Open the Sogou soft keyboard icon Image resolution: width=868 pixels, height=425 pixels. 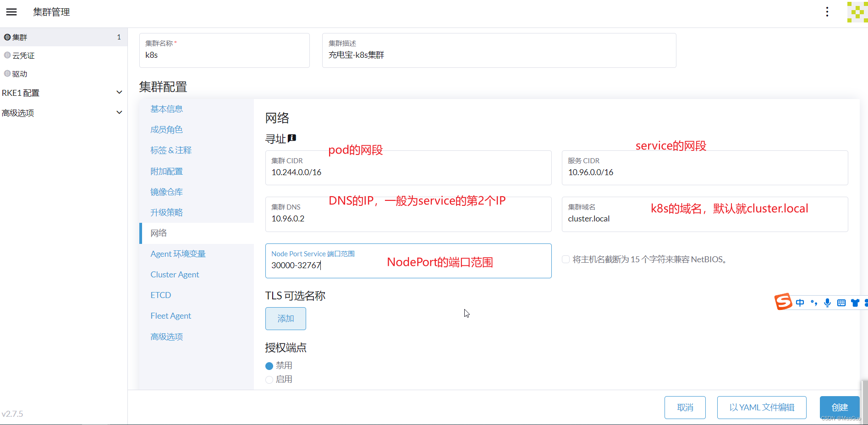click(841, 303)
